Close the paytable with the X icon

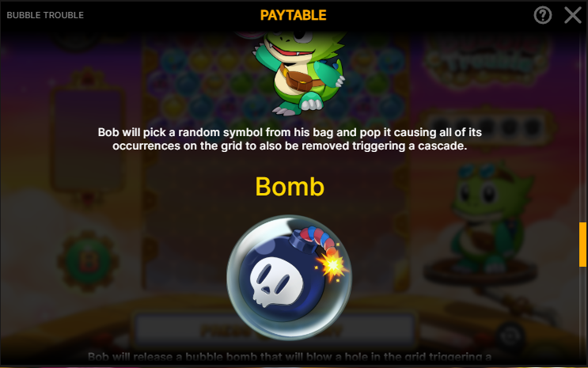pyautogui.click(x=573, y=15)
